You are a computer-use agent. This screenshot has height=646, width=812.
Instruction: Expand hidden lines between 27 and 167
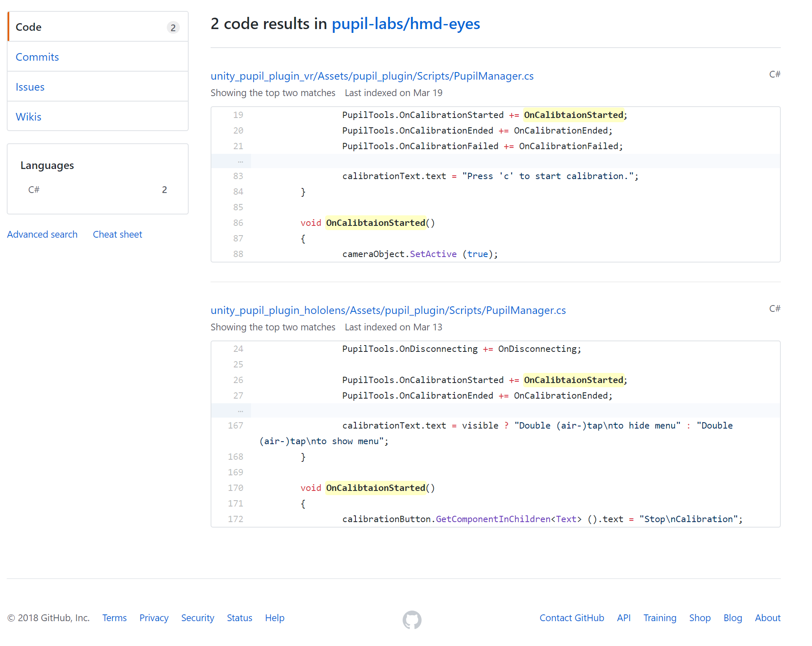pyautogui.click(x=231, y=410)
